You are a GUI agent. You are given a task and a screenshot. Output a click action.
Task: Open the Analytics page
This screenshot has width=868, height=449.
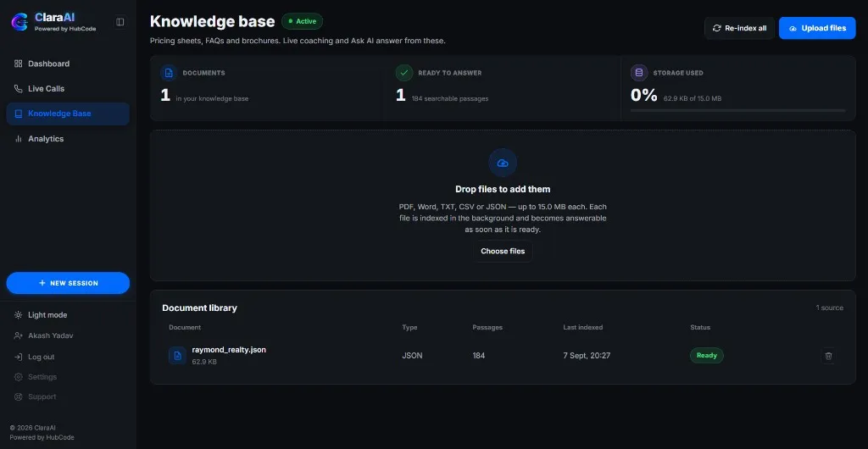point(68,139)
